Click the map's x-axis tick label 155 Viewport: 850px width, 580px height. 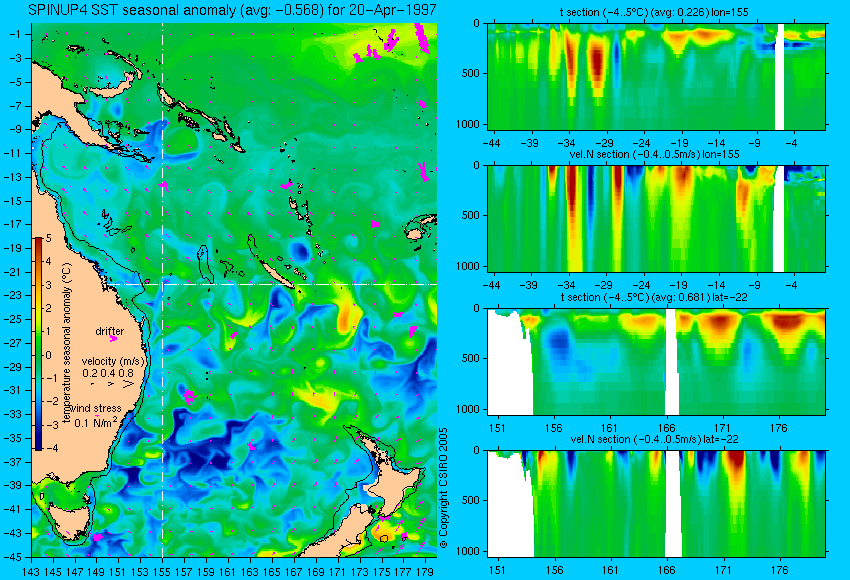point(162,571)
